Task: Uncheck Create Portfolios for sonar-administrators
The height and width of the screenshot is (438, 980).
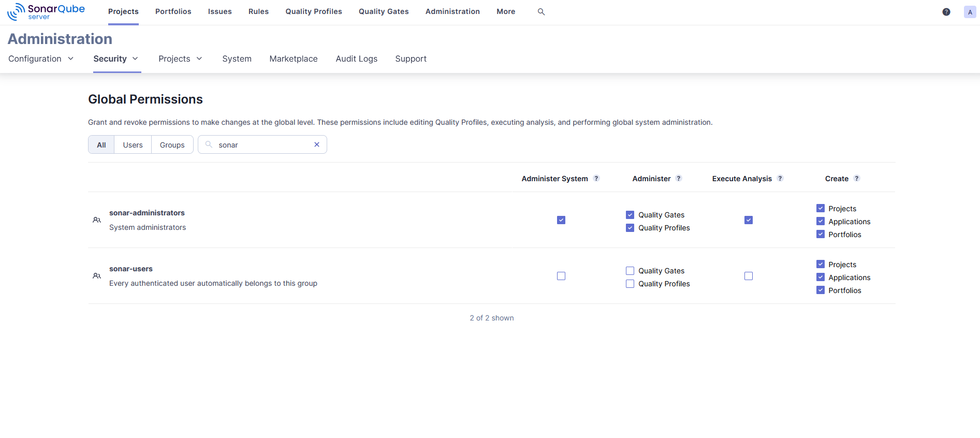Action: (821, 234)
